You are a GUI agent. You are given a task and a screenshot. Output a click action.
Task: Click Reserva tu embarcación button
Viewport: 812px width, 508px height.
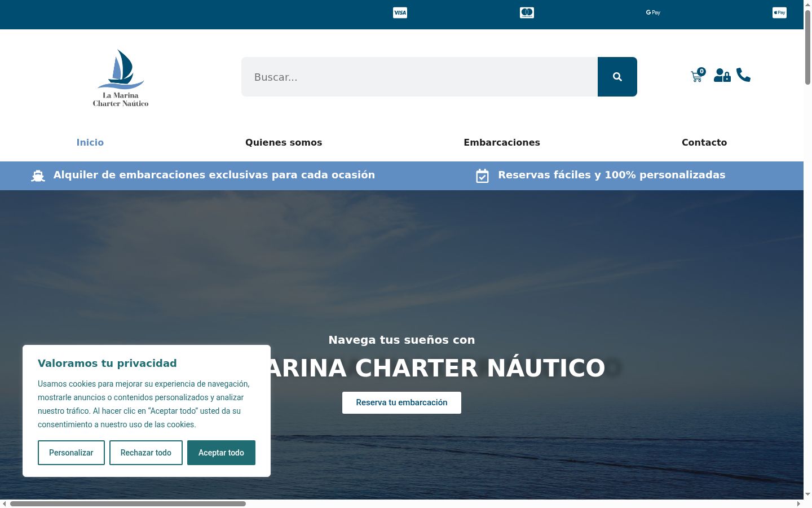(x=401, y=402)
